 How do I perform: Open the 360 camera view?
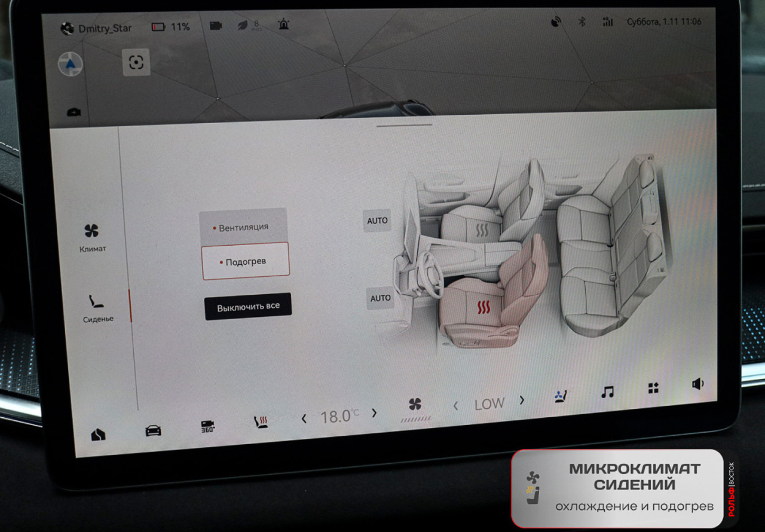[x=207, y=427]
